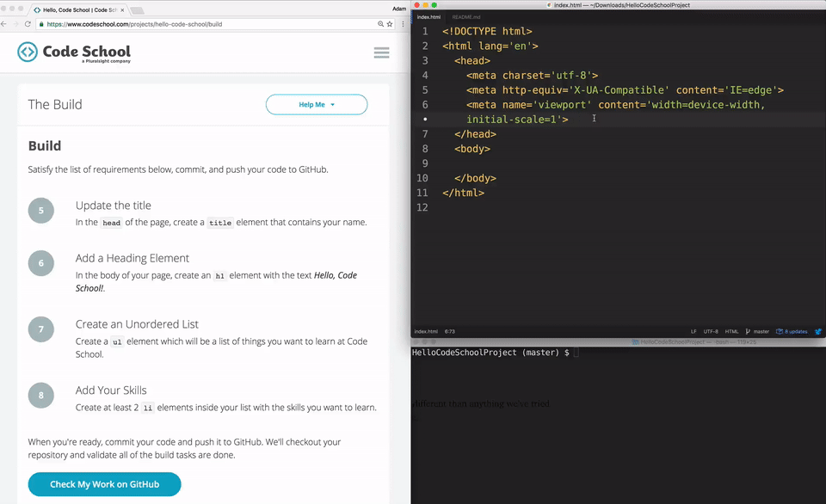This screenshot has width=826, height=504.
Task: Click the terminal prompt line
Action: [496, 353]
